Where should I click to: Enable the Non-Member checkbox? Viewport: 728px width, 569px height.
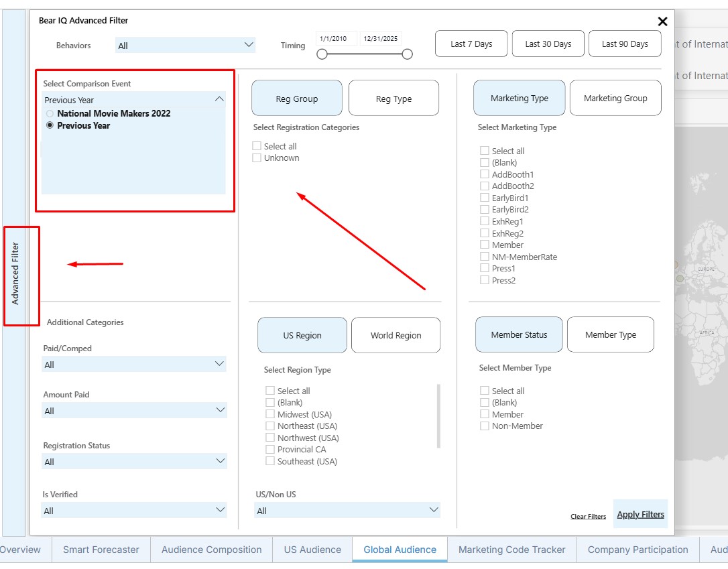(485, 426)
